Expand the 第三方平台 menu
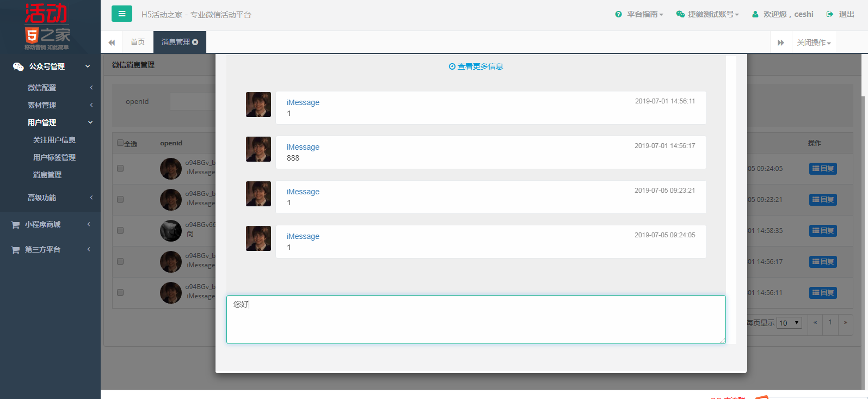The height and width of the screenshot is (399, 868). click(50, 249)
